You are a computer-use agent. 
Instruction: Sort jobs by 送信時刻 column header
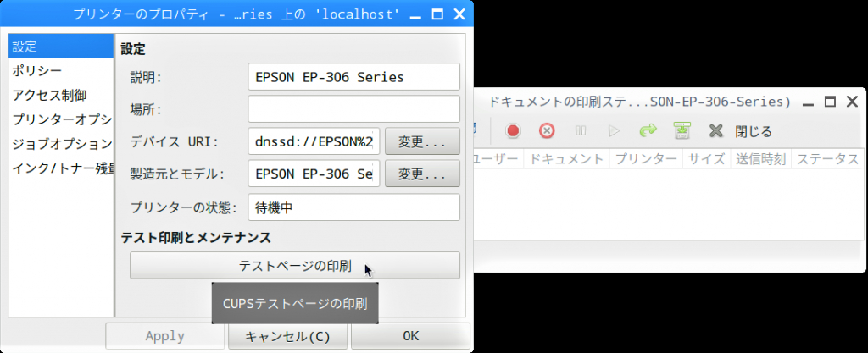click(760, 159)
